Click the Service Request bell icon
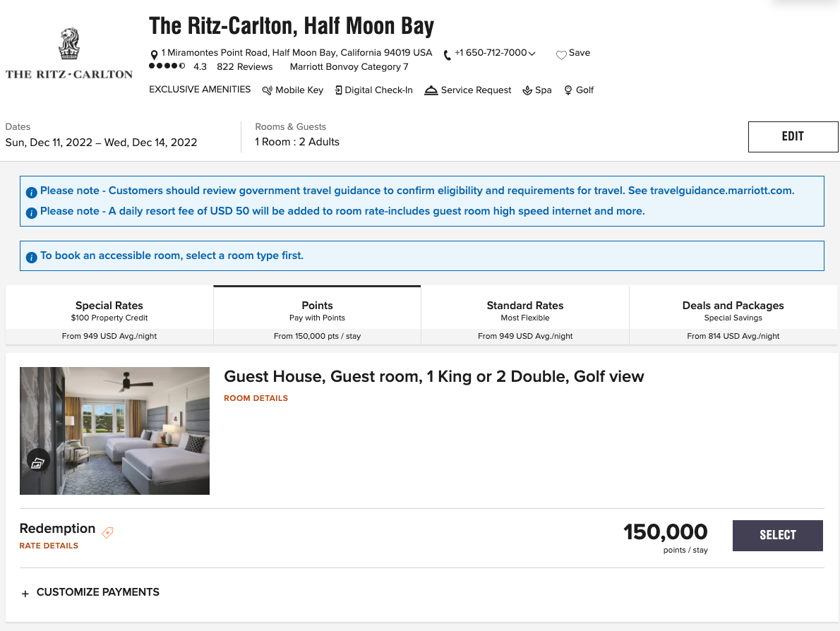The image size is (840, 631). [x=431, y=90]
